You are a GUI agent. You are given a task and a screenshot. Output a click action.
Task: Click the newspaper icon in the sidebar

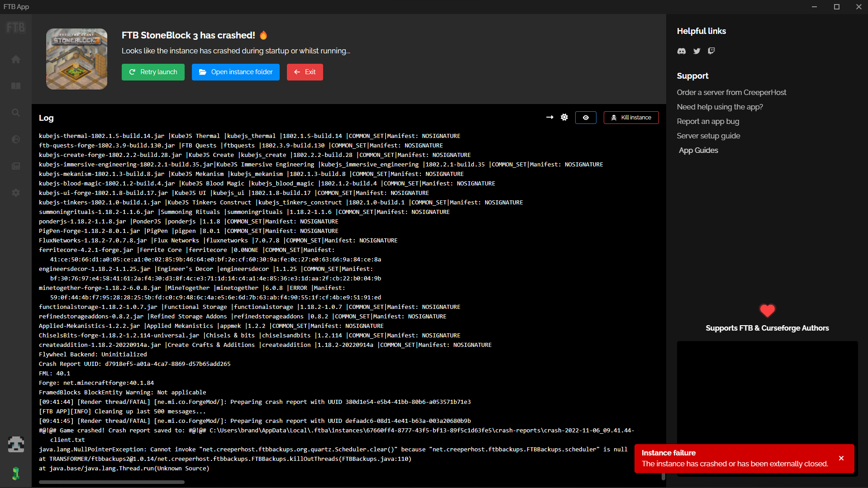(x=16, y=166)
